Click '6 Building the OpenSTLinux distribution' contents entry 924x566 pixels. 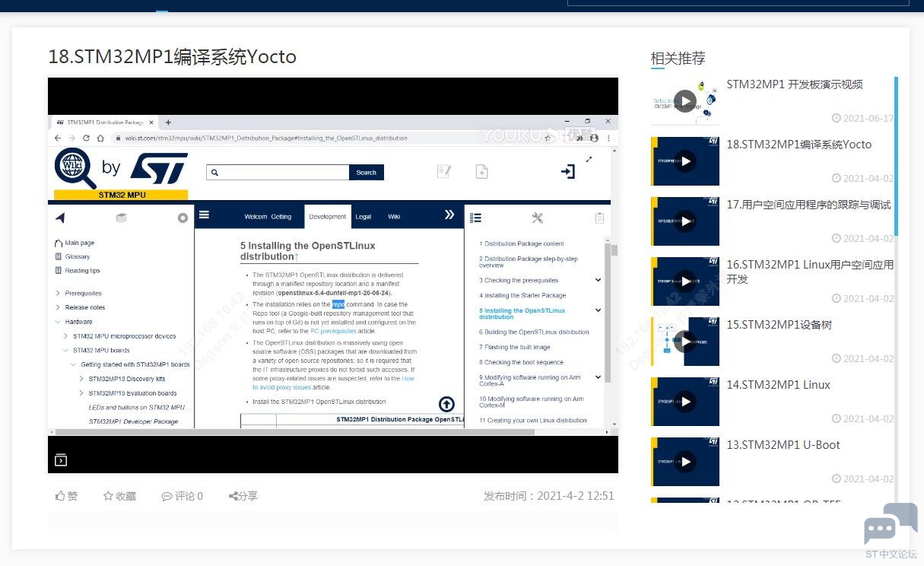(x=534, y=332)
